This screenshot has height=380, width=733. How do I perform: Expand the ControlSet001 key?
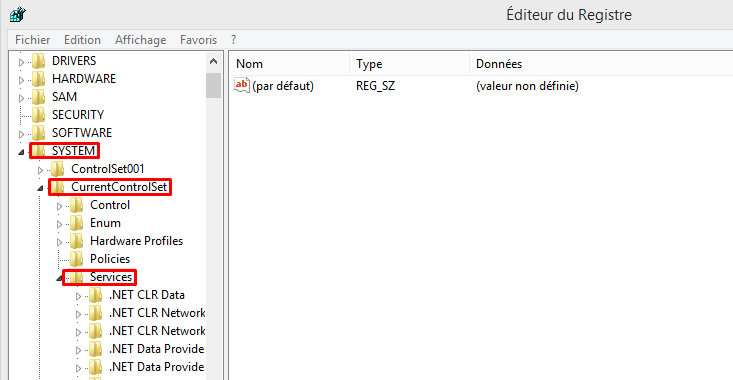tap(40, 170)
